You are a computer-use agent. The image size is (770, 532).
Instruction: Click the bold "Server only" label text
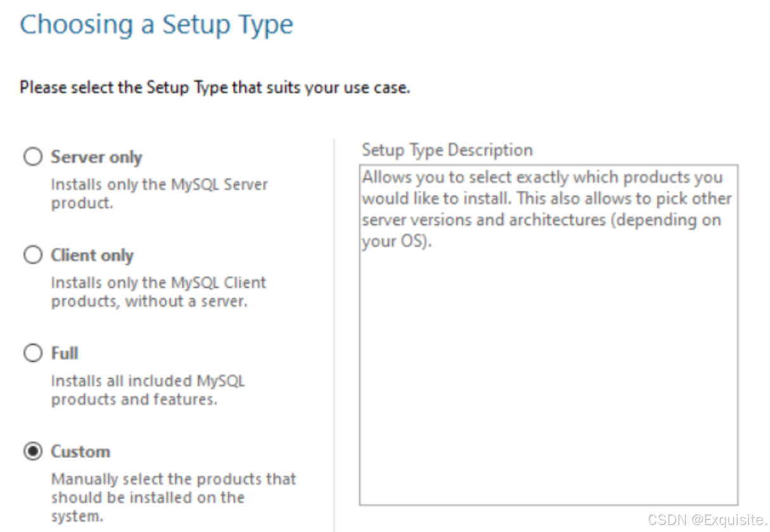[x=96, y=157]
